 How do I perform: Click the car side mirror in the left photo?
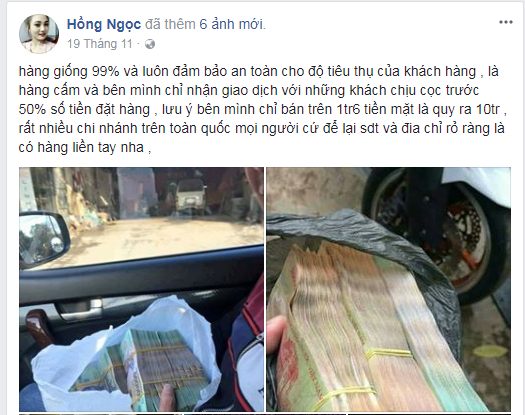point(42,238)
